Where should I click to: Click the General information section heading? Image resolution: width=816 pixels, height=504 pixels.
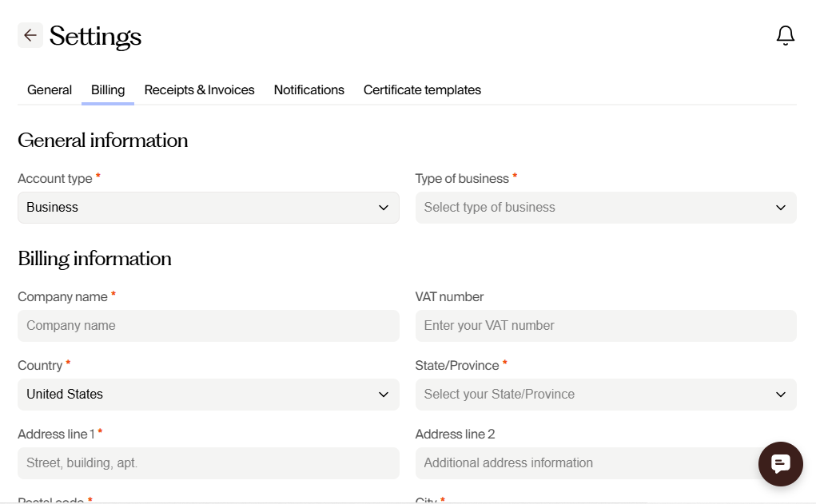(103, 141)
